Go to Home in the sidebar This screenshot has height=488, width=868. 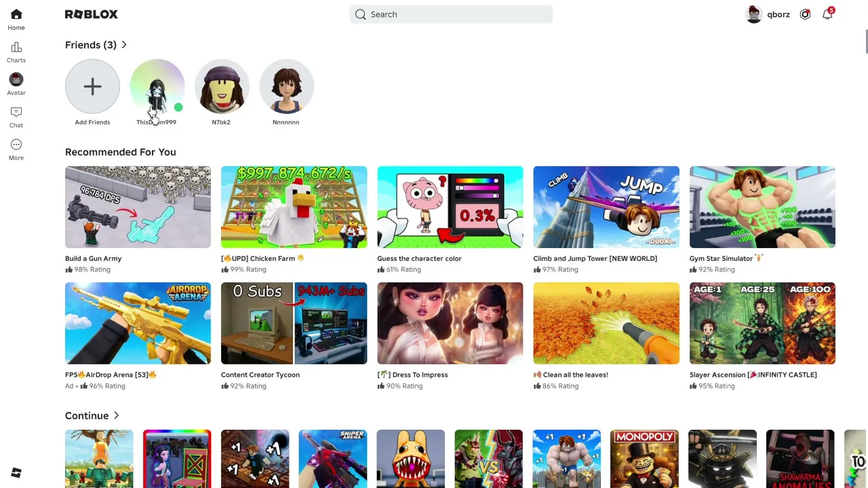tap(16, 19)
